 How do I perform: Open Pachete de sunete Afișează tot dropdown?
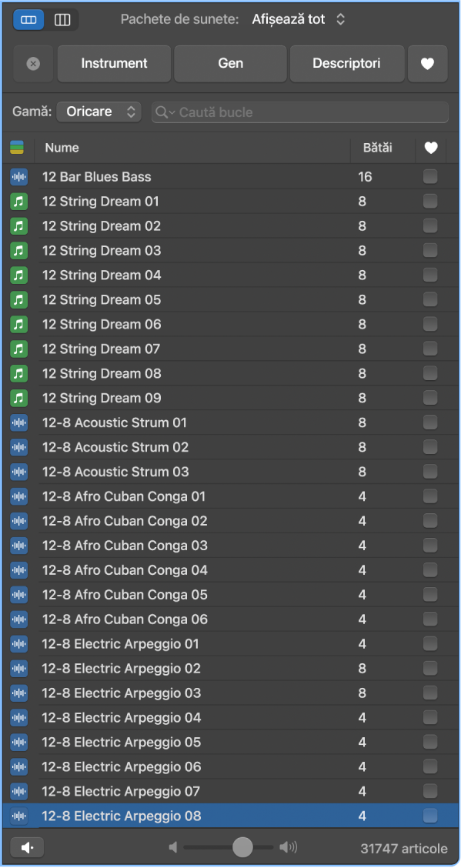click(x=299, y=19)
